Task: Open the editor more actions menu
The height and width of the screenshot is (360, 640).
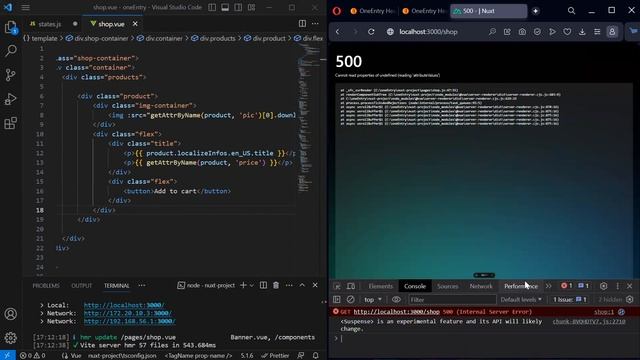Action: pos(315,24)
